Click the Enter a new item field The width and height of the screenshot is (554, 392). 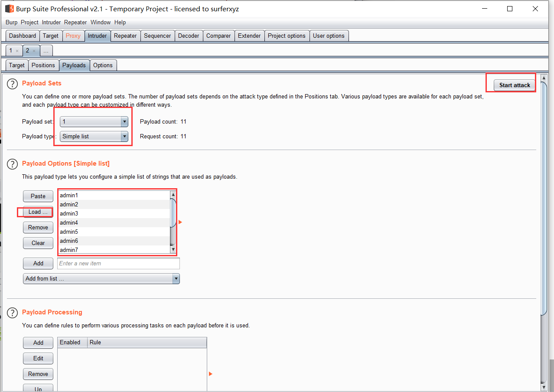click(118, 264)
